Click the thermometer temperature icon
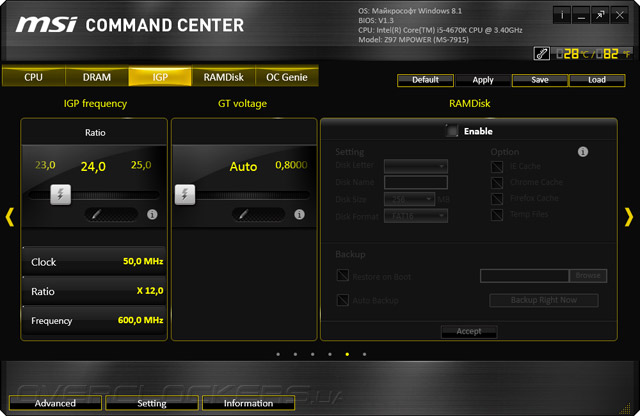The image size is (640, 416). pyautogui.click(x=542, y=53)
